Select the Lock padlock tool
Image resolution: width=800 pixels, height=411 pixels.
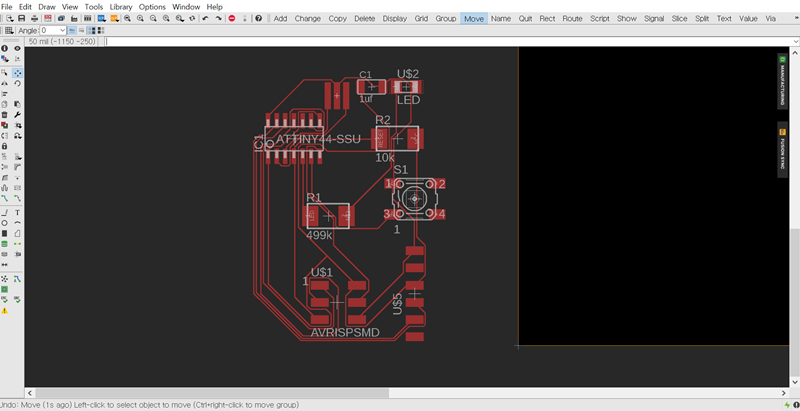click(x=5, y=146)
